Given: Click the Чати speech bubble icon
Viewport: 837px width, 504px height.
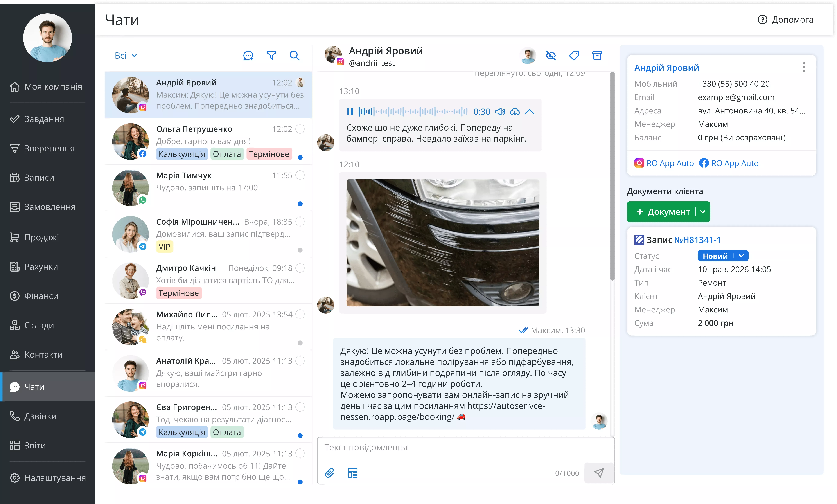Looking at the screenshot, I should click(15, 387).
